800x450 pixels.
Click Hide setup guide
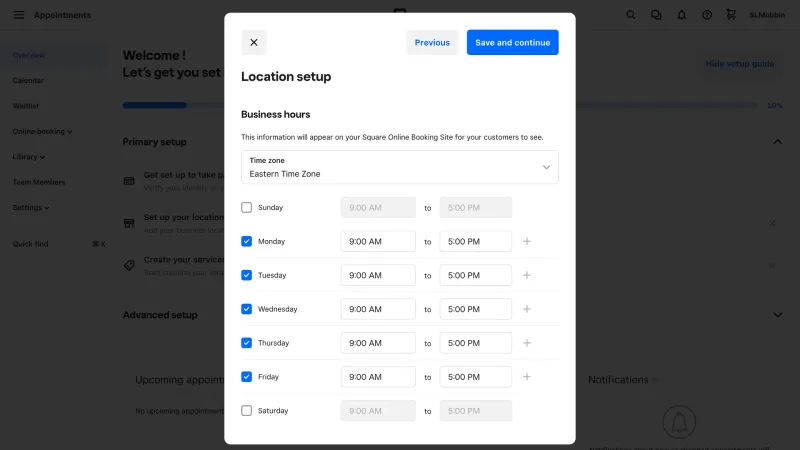tap(739, 64)
